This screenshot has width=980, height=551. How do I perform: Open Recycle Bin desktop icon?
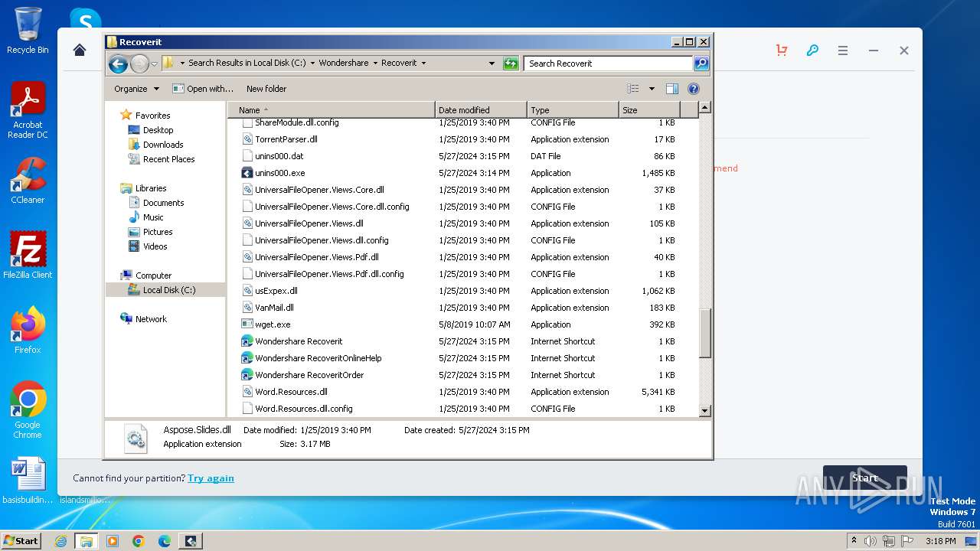click(28, 31)
